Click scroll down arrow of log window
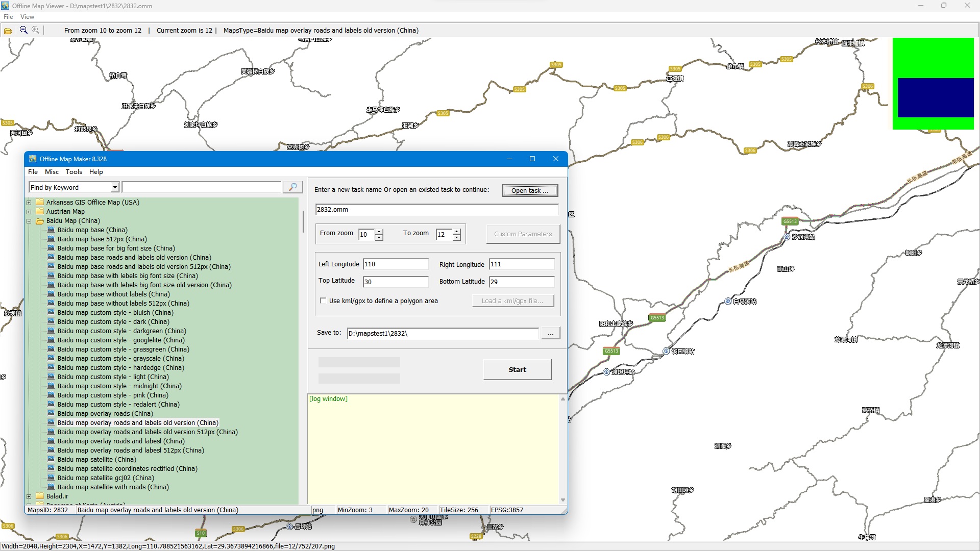 coord(563,500)
